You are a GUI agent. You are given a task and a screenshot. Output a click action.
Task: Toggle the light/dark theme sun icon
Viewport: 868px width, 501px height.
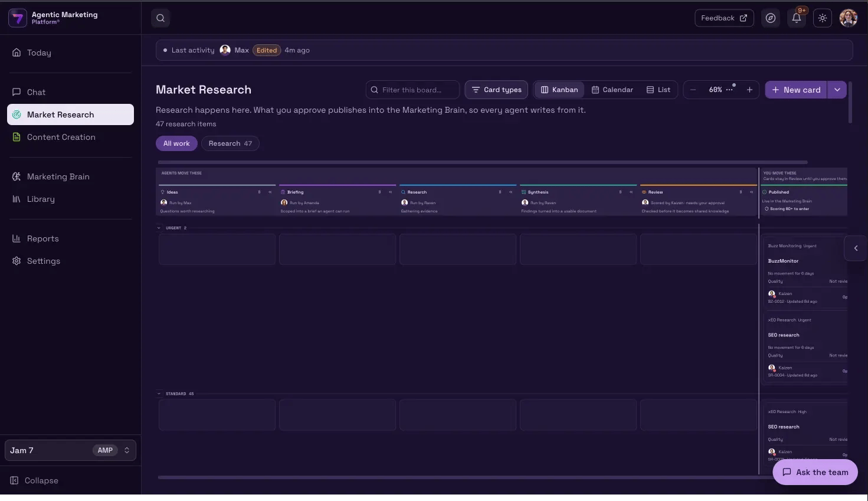(x=823, y=18)
